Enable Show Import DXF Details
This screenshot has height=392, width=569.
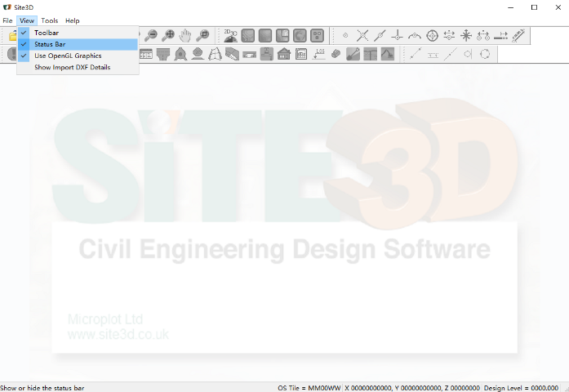coord(72,67)
